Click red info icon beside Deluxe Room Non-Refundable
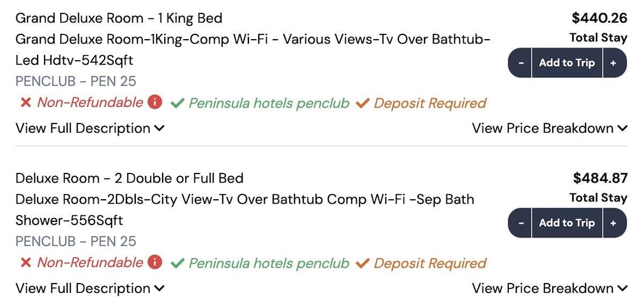Image resolution: width=644 pixels, height=304 pixels. (155, 262)
